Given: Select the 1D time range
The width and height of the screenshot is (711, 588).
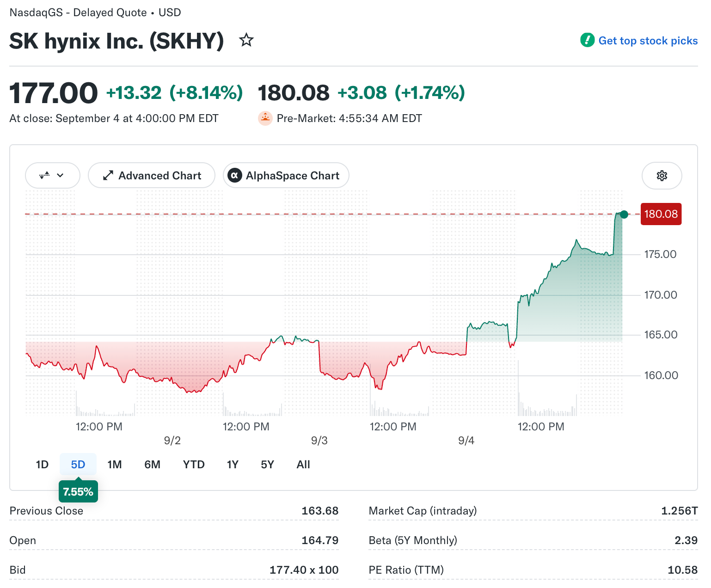Looking at the screenshot, I should coord(42,465).
